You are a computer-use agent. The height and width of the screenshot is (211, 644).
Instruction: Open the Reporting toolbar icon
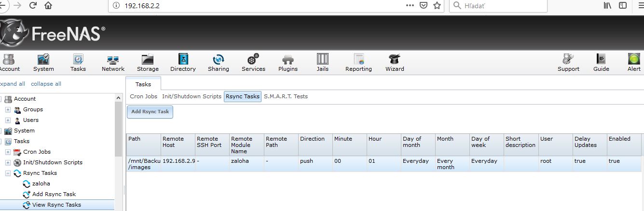358,59
